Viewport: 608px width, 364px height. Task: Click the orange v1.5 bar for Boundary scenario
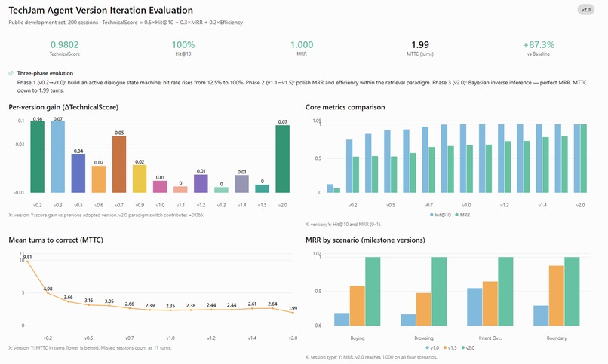(x=557, y=295)
